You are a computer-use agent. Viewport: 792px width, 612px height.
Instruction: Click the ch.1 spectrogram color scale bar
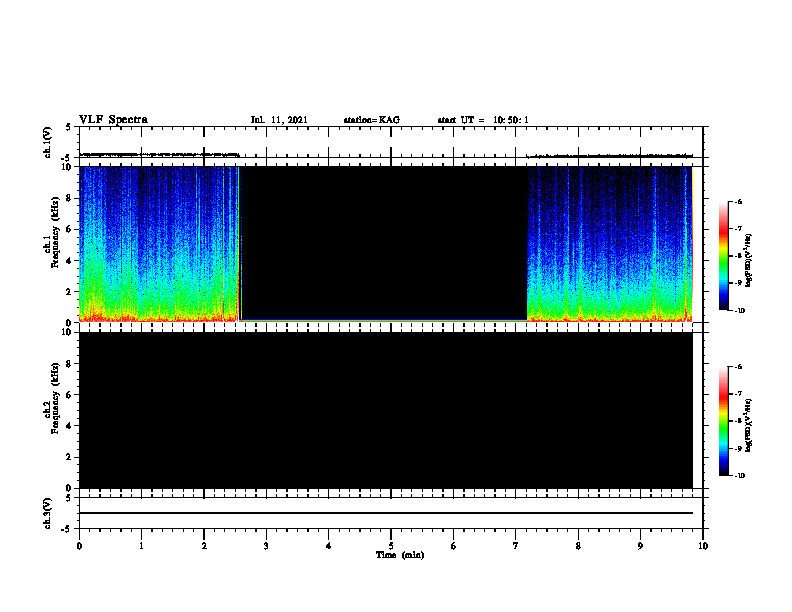723,256
